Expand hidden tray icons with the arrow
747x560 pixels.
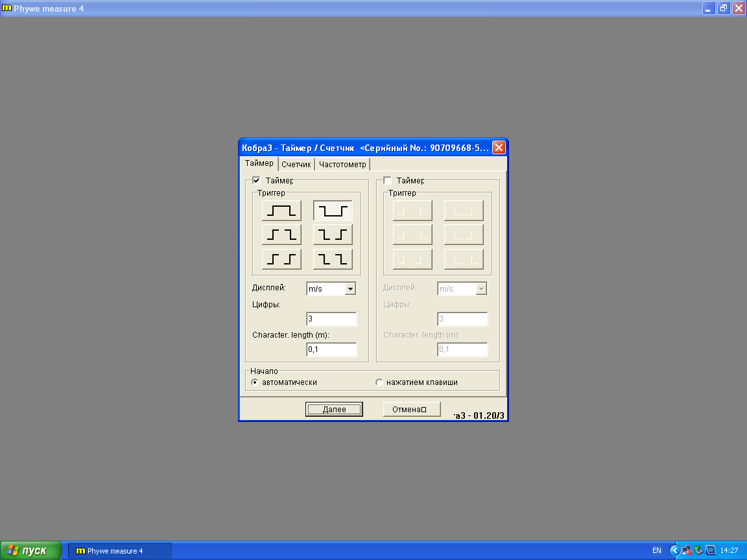(674, 551)
